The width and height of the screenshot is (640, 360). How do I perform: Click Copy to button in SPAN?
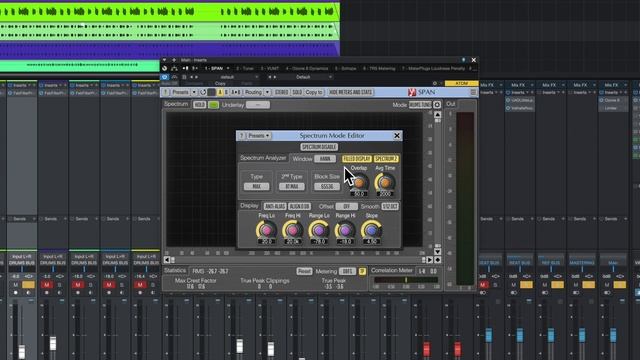(314, 92)
